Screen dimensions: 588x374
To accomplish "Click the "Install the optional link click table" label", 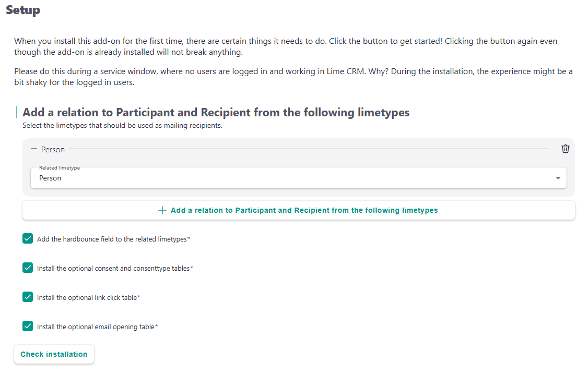I will (87, 297).
